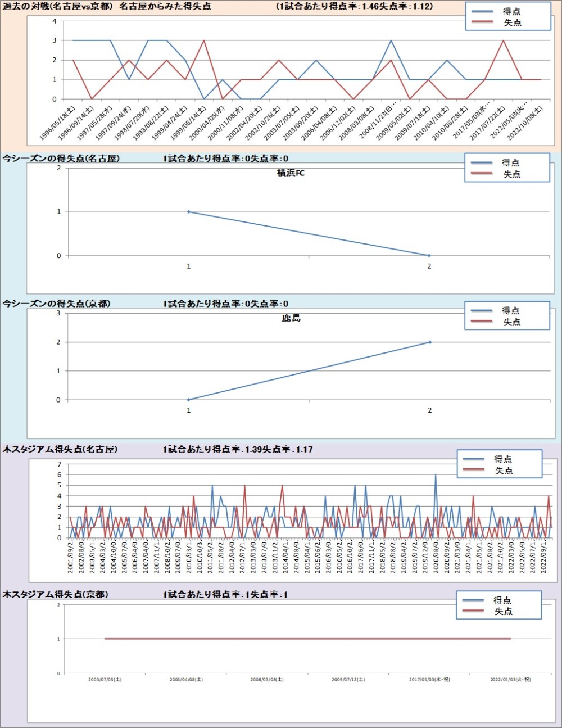The image size is (562, 728).
Task: Click the data point at 2 in Kyoto season chart
Action: 430,342
